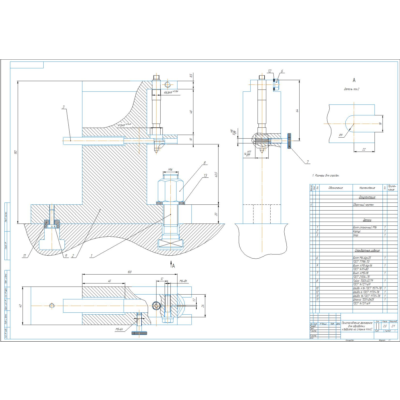
Task: Select the horizontal rod protruding left in the main view
Action: (x=93, y=141)
